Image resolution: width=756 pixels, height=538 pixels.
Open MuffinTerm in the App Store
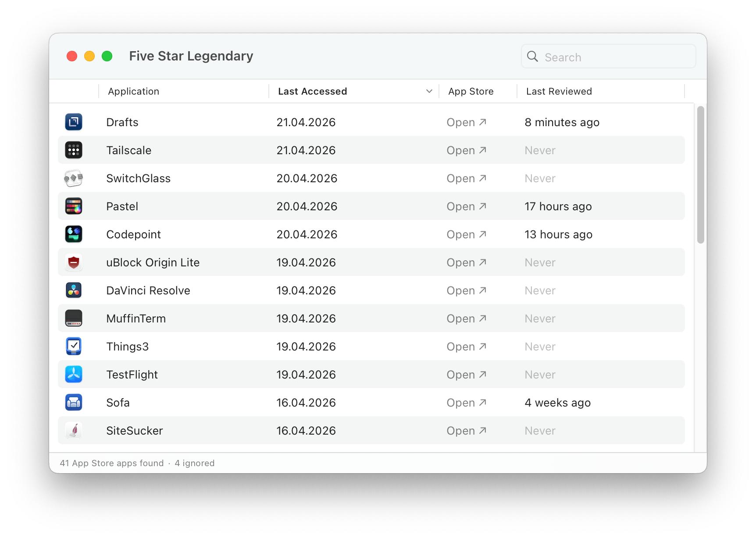pos(467,319)
